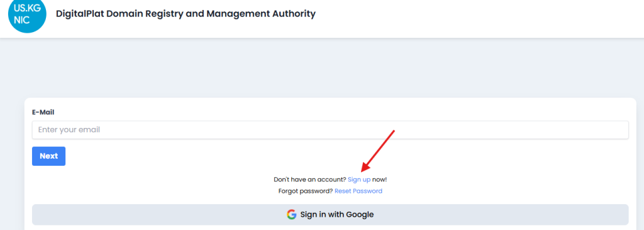Click the Sign in with Google button

330,214
